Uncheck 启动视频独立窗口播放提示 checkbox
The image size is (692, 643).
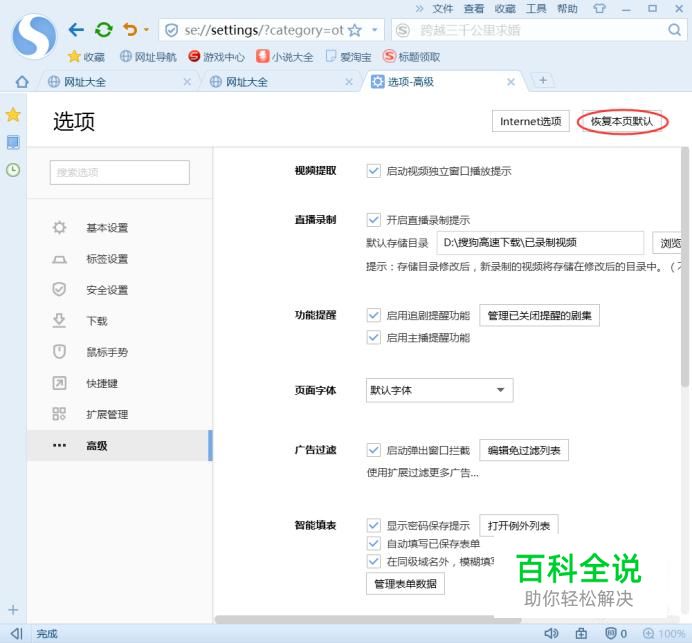tap(374, 171)
